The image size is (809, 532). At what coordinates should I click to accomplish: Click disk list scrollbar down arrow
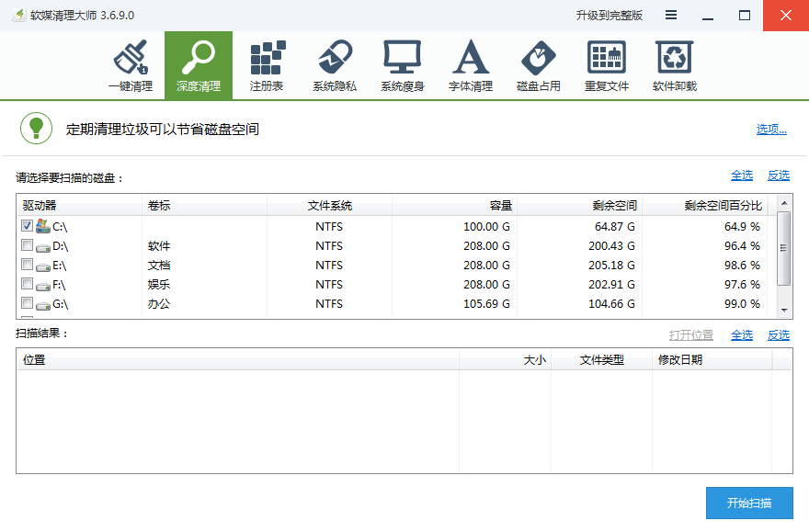click(784, 311)
